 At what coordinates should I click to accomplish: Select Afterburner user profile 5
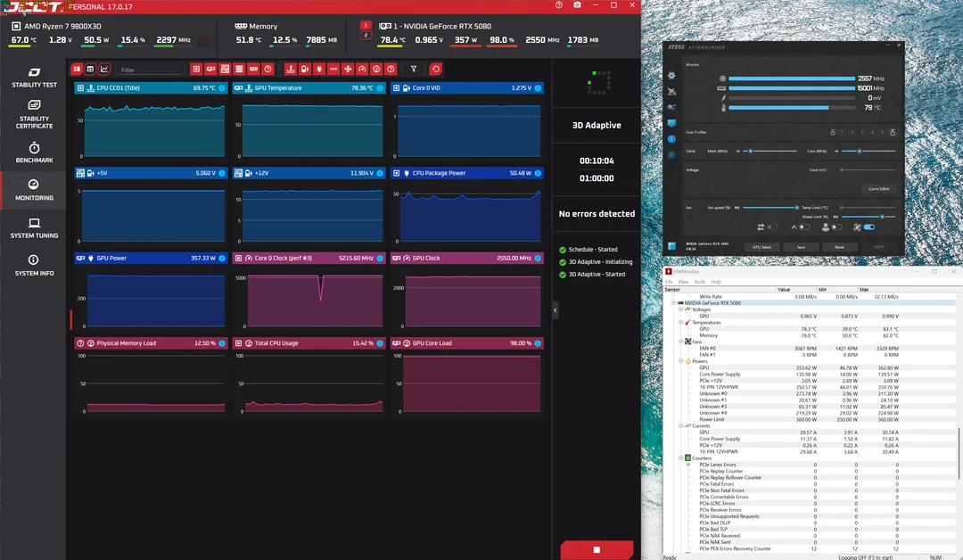(x=883, y=132)
